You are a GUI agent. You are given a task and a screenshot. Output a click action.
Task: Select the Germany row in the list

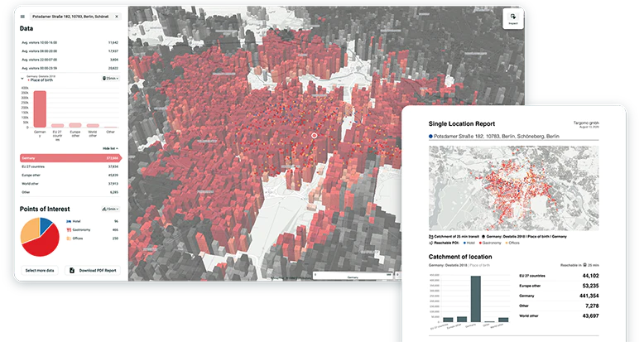coord(70,158)
